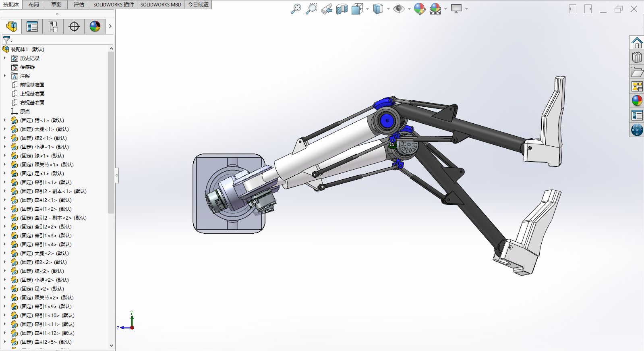Select the 前视基准面 plane in tree
The image size is (644, 351).
click(32, 85)
